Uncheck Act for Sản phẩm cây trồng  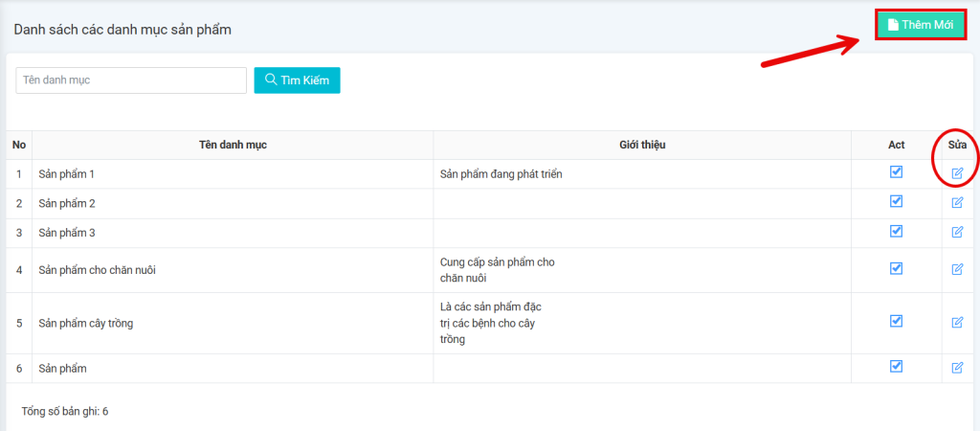(896, 321)
